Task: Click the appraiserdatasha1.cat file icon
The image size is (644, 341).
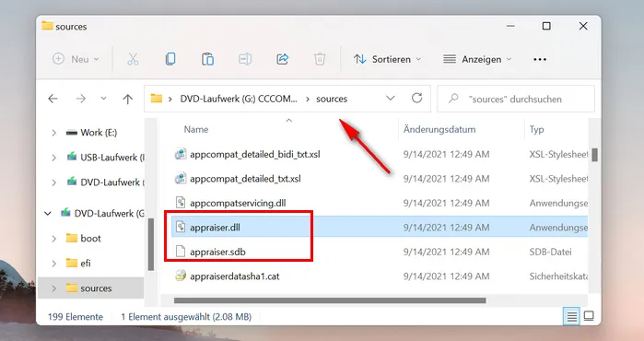Action: click(181, 276)
